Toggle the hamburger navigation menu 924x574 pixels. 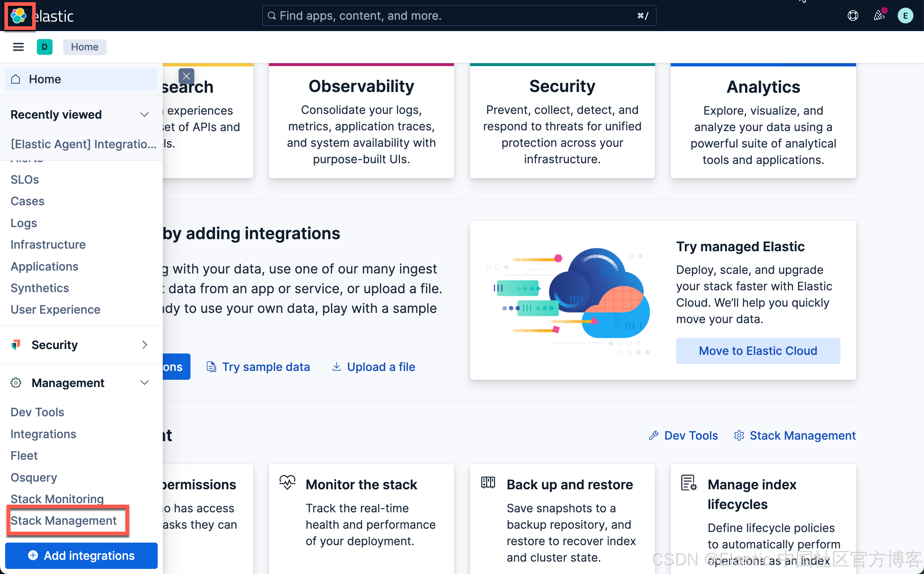tap(18, 47)
